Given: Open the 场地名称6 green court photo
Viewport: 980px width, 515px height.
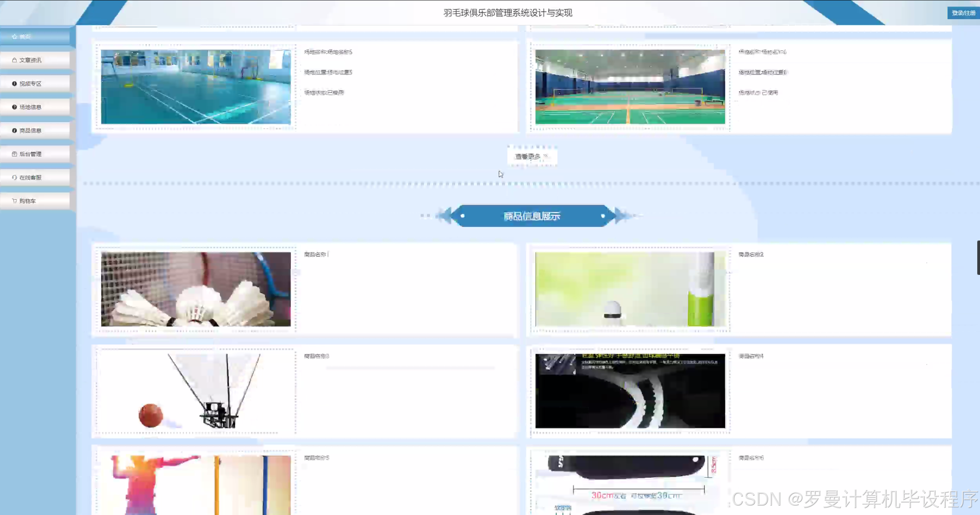Looking at the screenshot, I should [x=630, y=87].
